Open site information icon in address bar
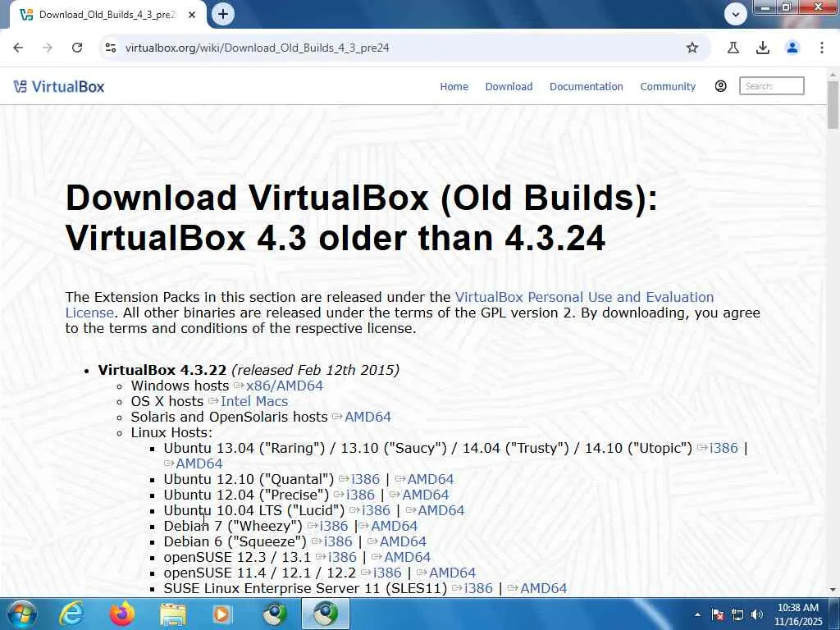Screen dimensions: 840x630 111,48
